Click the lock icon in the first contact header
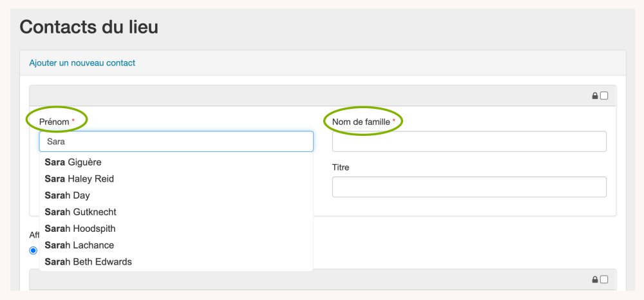 [595, 96]
